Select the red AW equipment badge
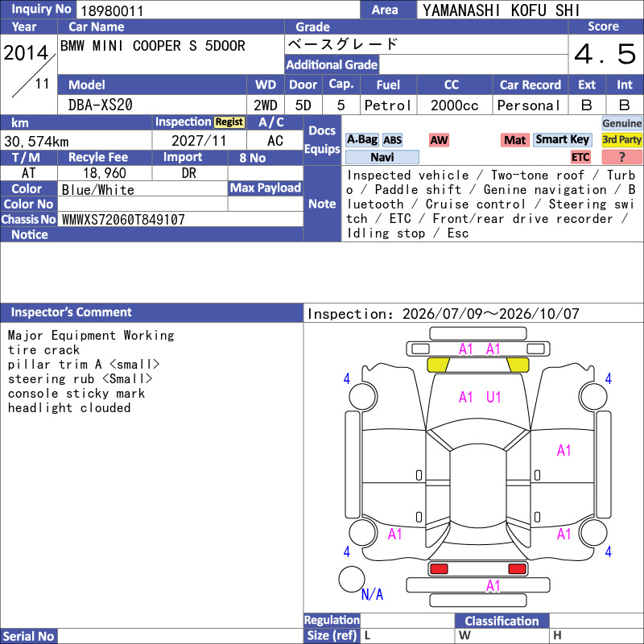This screenshot has height=644, width=644. coord(439,140)
